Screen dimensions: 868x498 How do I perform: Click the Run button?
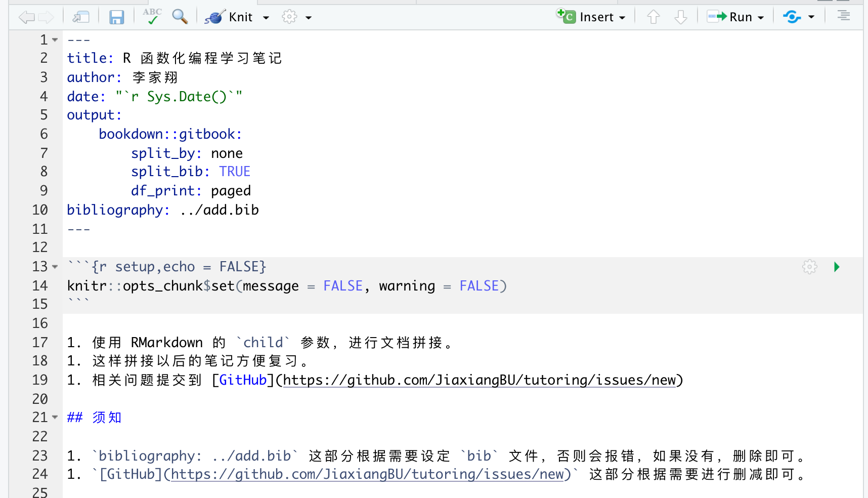pos(729,17)
